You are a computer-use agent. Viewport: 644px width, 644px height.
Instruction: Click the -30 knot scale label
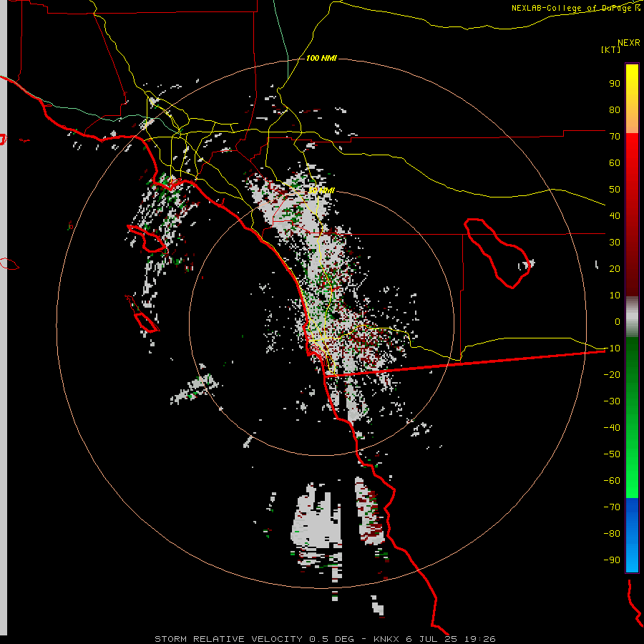612,401
